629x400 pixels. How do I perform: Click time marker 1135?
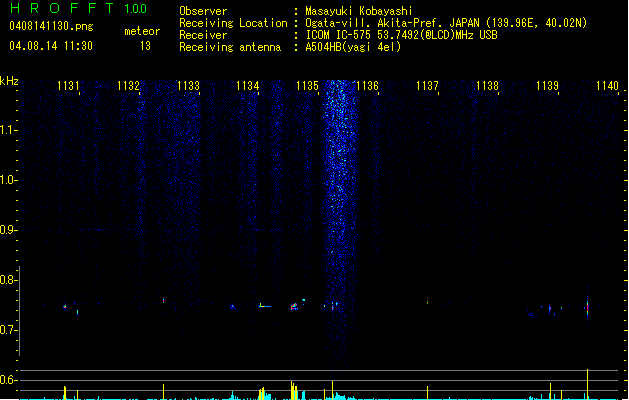[307, 86]
